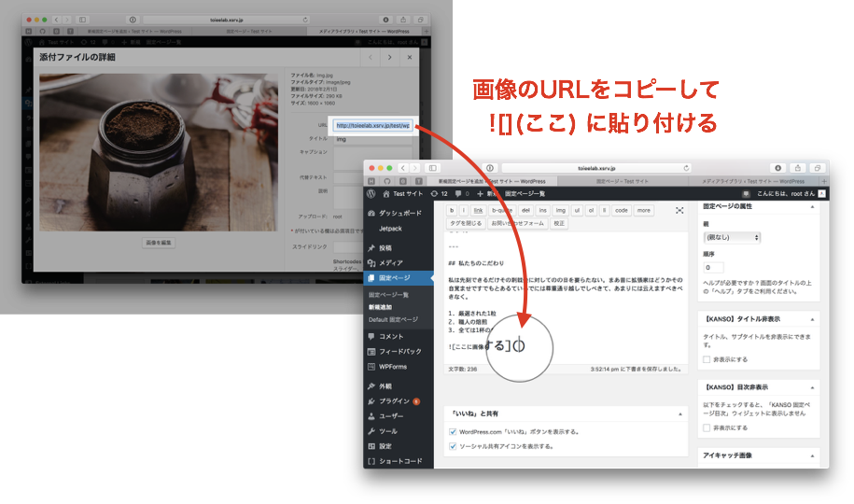Check 非表示にする under タイトル非表示

(707, 359)
